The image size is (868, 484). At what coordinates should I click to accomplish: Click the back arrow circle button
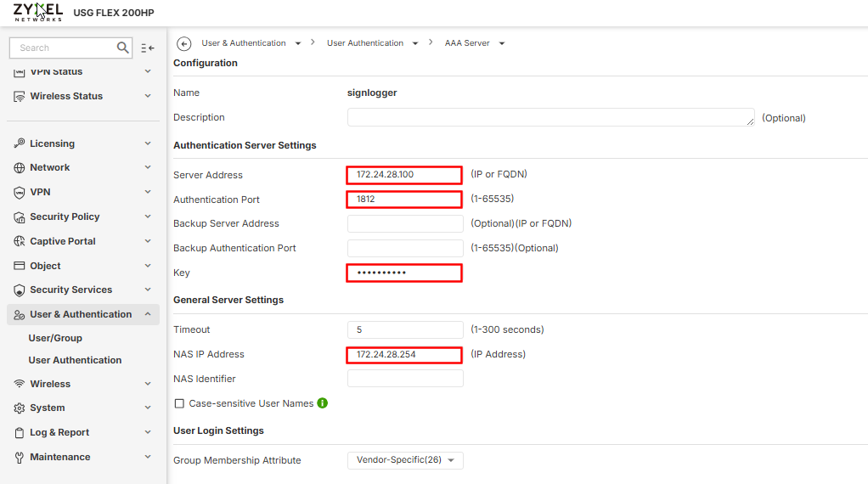click(x=183, y=43)
